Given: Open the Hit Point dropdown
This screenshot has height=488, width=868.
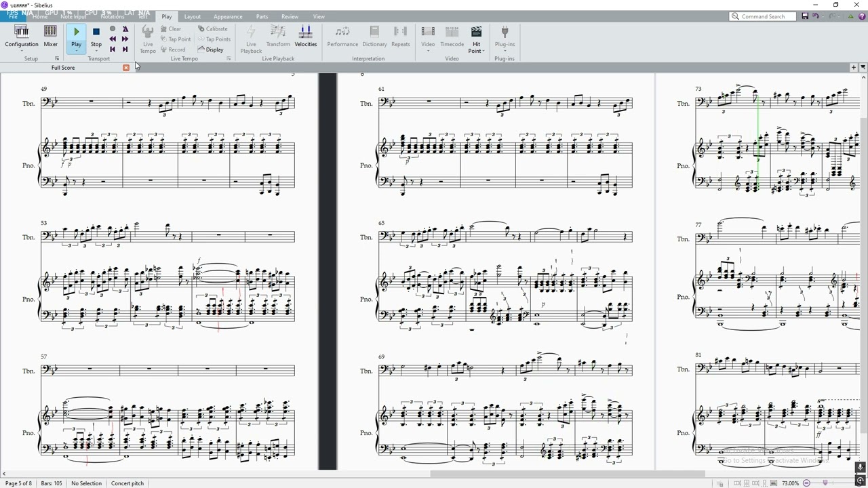Looking at the screenshot, I should 476,39.
